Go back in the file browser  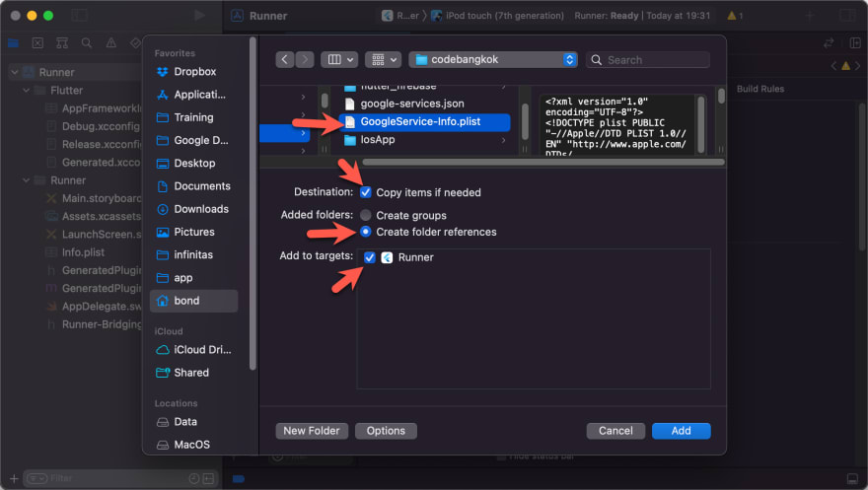(x=284, y=60)
